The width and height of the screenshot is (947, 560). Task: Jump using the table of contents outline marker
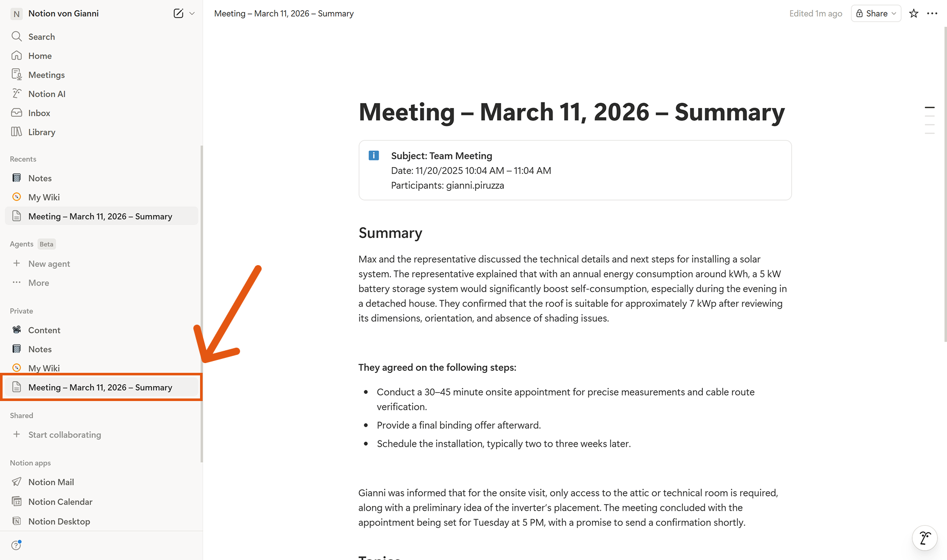[930, 108]
